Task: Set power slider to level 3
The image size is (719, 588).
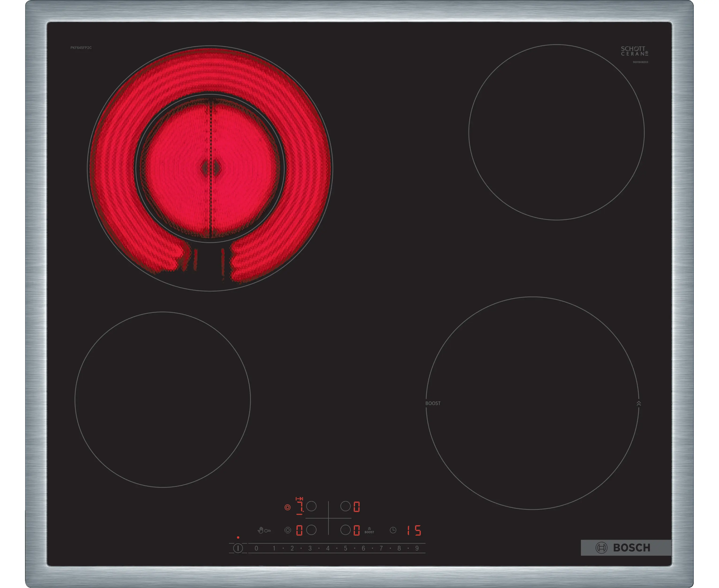Action: (x=310, y=548)
